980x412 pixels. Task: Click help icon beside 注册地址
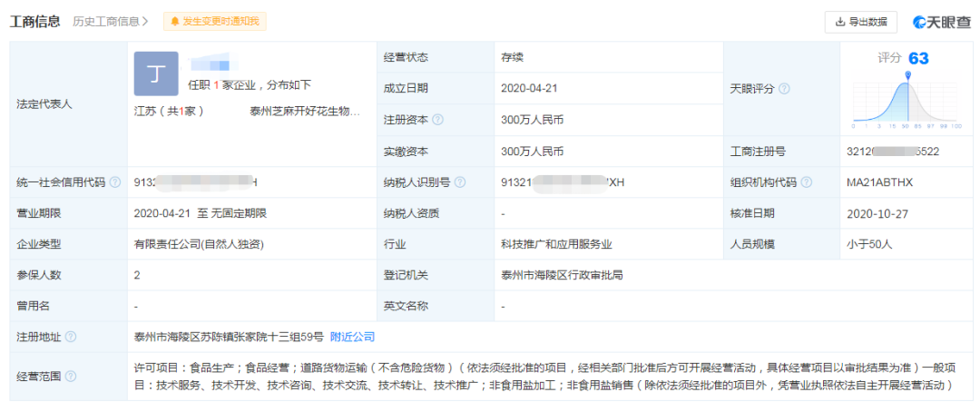click(71, 337)
